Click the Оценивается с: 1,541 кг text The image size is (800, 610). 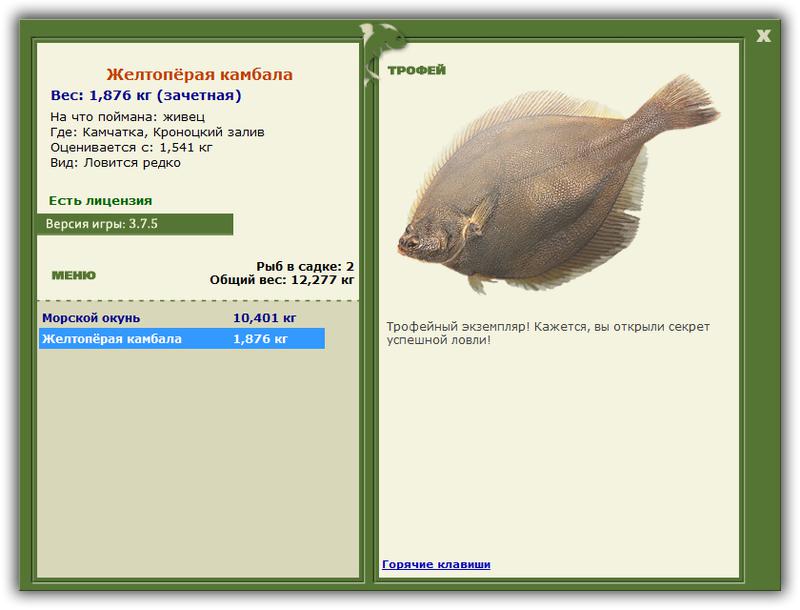(131, 147)
